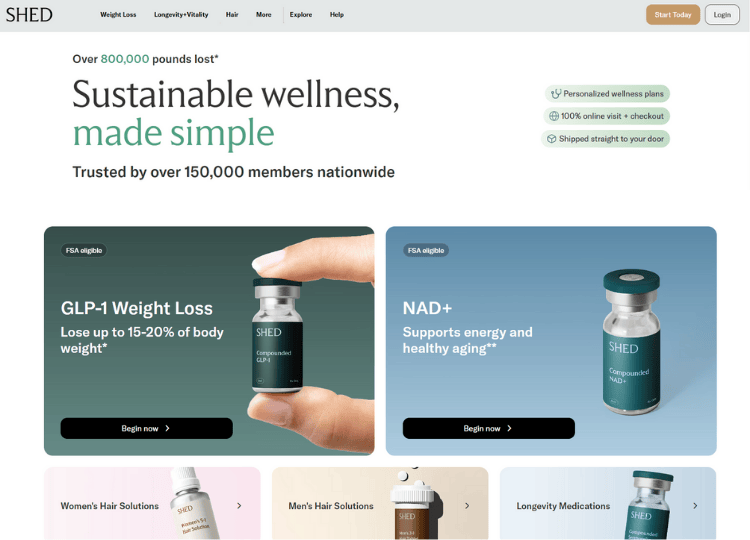Image resolution: width=750 pixels, height=540 pixels.
Task: Open Longevity Medications chevron arrow
Action: [x=695, y=506]
